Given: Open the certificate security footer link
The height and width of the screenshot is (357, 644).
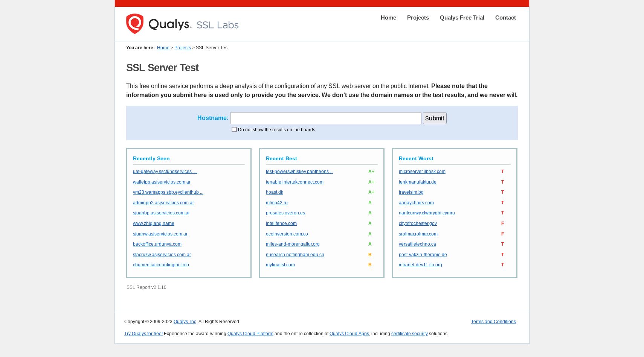Looking at the screenshot, I should tap(409, 334).
